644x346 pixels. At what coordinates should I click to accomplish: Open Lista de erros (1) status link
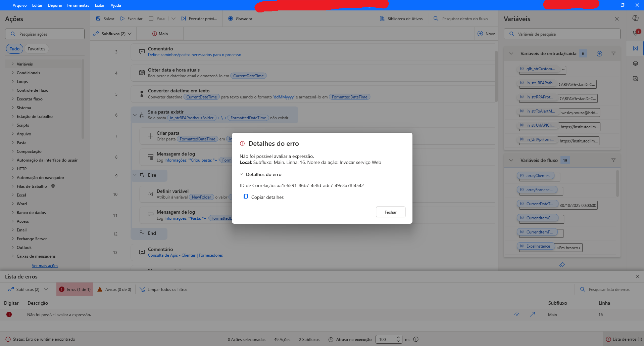click(x=624, y=339)
